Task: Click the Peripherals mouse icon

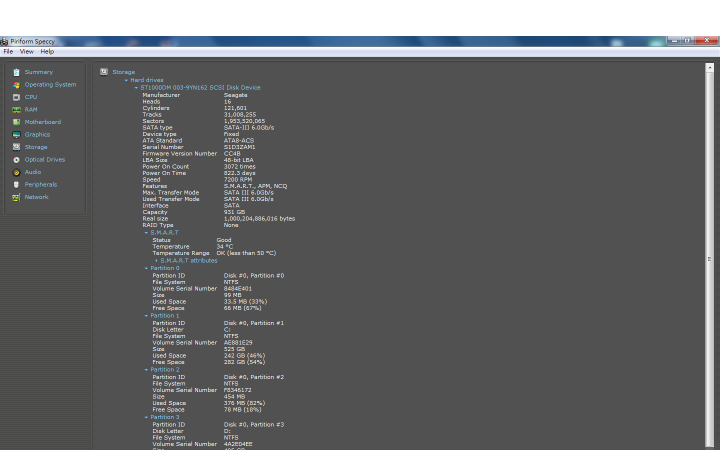Action: pos(17,185)
